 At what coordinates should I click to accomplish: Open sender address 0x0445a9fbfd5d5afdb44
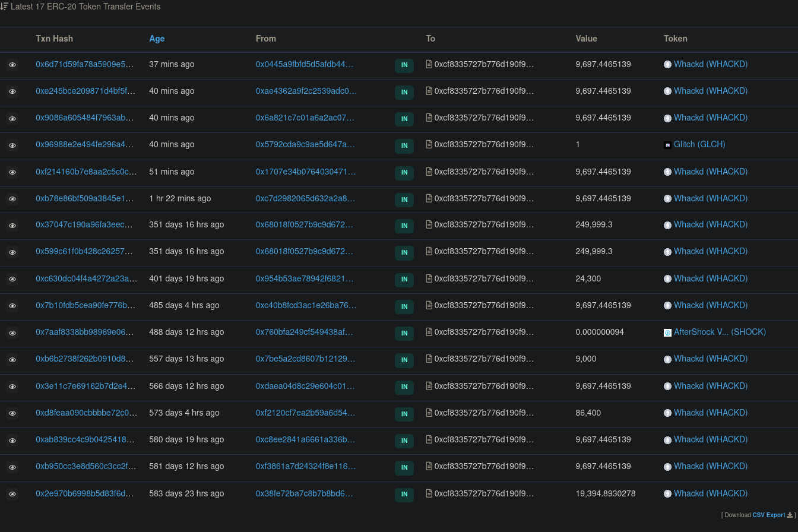click(305, 64)
